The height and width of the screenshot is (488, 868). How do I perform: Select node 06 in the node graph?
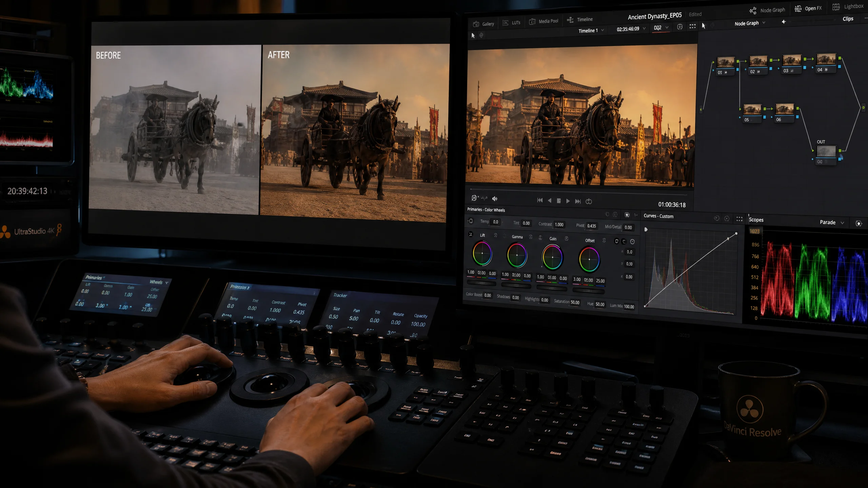point(785,113)
